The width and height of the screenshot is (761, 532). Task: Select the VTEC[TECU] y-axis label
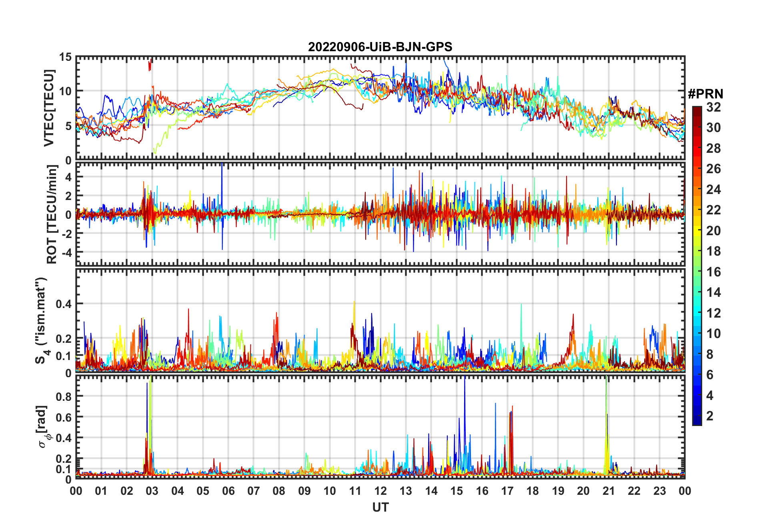coord(49,108)
